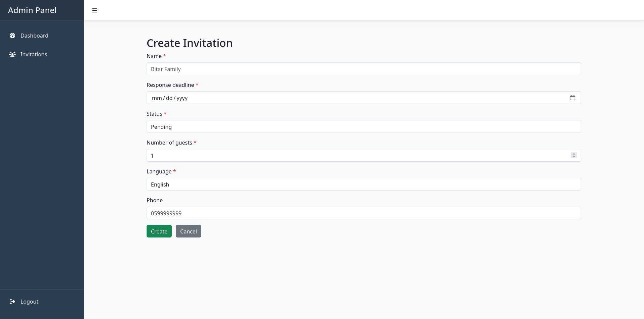Click the hamburger menu icon in top bar
This screenshot has height=319, width=644.
pyautogui.click(x=95, y=10)
